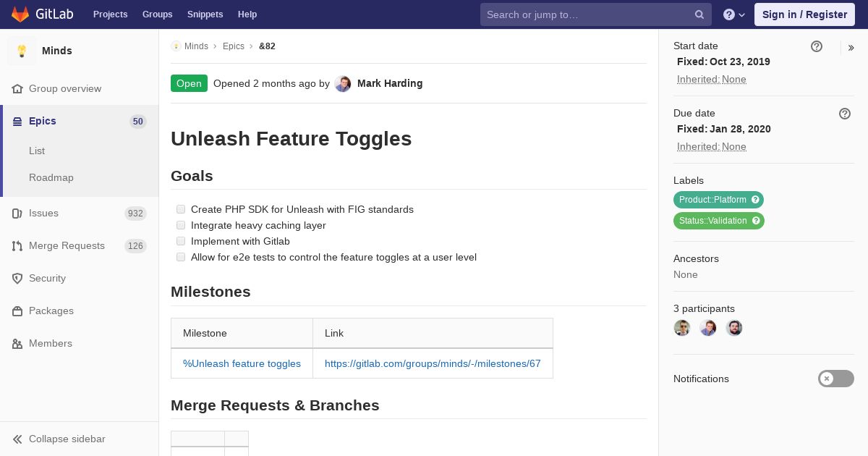
Task: Click the Mark Harding author name
Action: [x=390, y=83]
